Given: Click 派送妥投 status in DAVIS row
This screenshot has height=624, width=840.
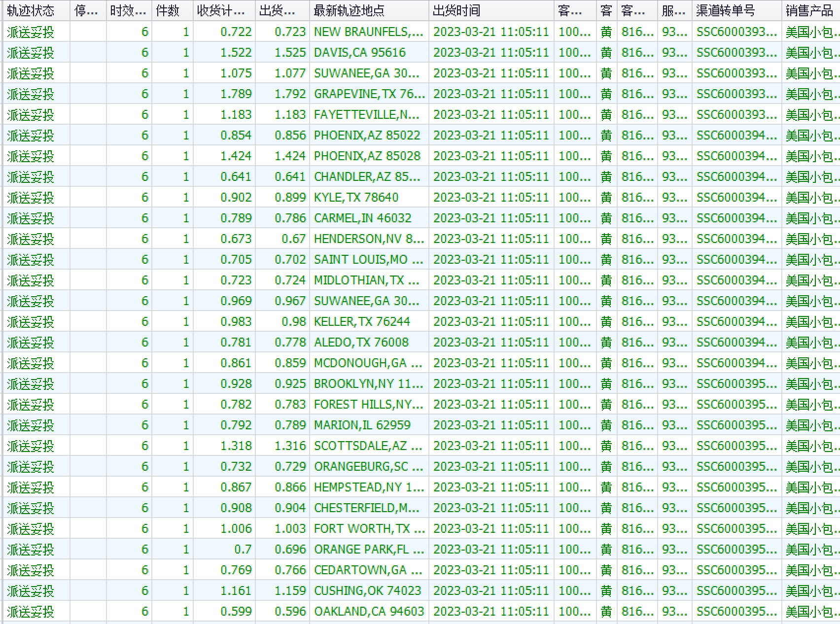Looking at the screenshot, I should tap(31, 53).
